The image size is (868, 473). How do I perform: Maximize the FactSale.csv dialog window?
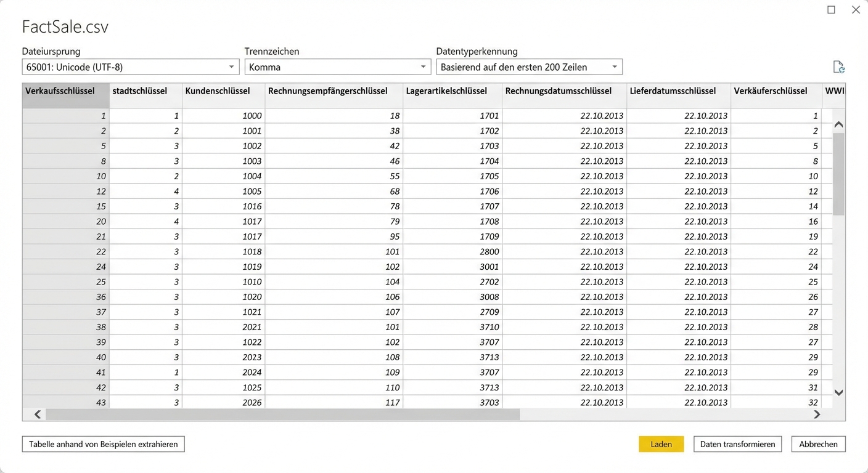point(831,10)
